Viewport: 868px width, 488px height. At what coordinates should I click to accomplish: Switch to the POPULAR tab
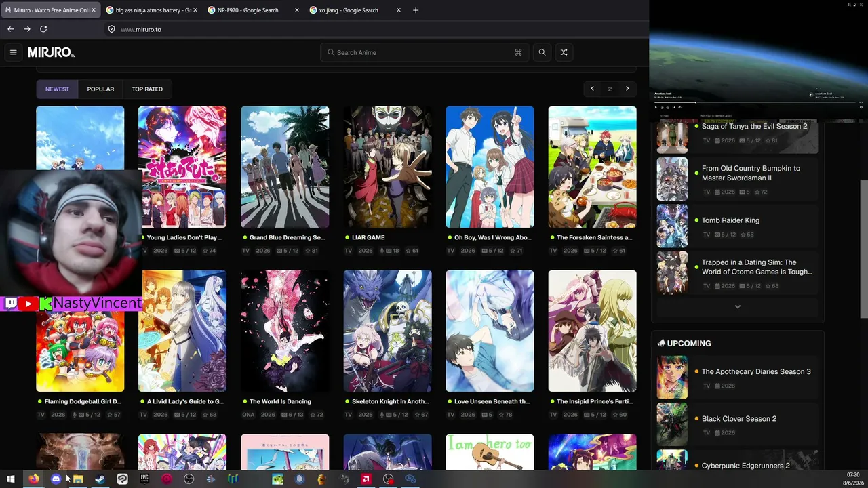pyautogui.click(x=100, y=89)
